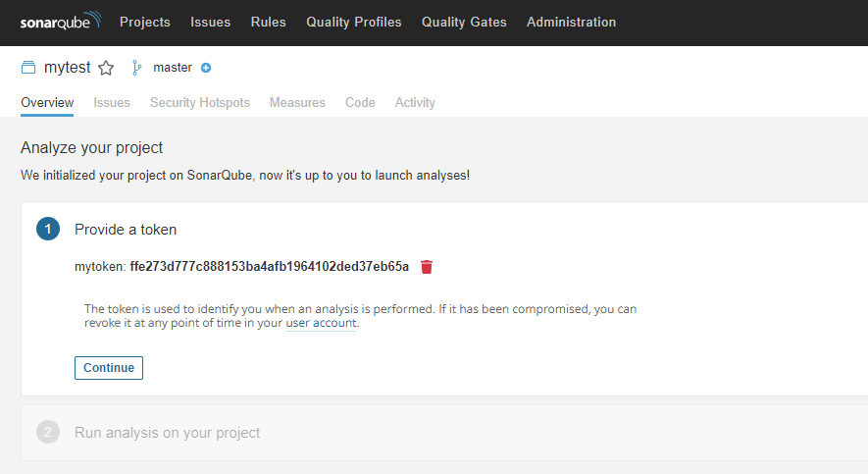Click the 'Analyze your project' heading

92,148
